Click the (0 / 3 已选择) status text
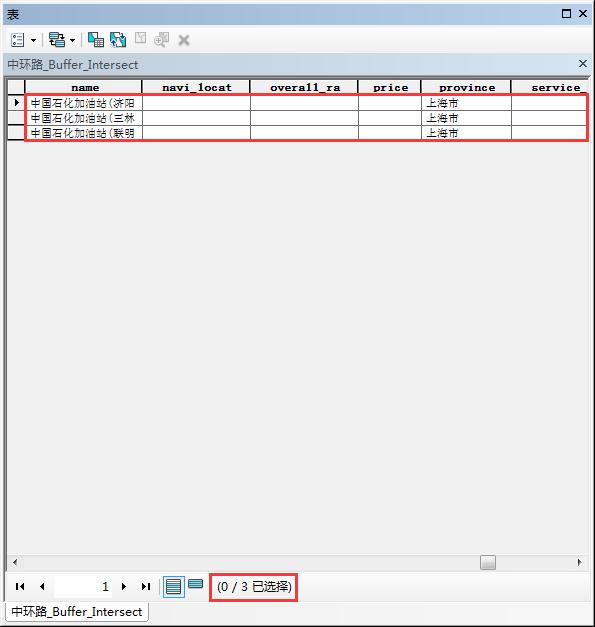The width and height of the screenshot is (595, 627). click(254, 587)
